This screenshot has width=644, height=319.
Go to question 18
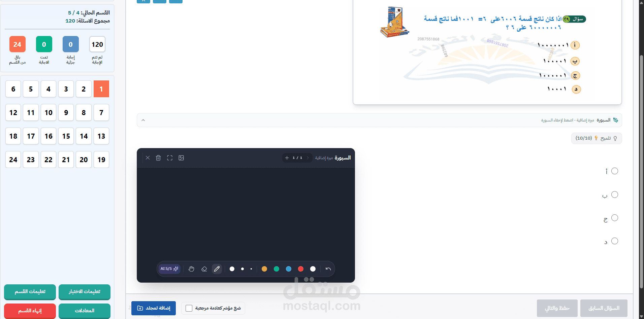13,136
